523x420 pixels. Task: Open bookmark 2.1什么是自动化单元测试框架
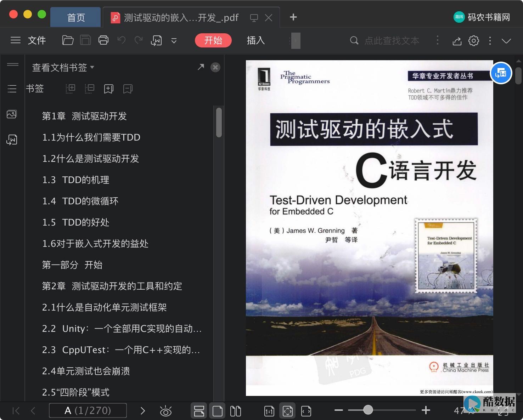[x=105, y=307]
